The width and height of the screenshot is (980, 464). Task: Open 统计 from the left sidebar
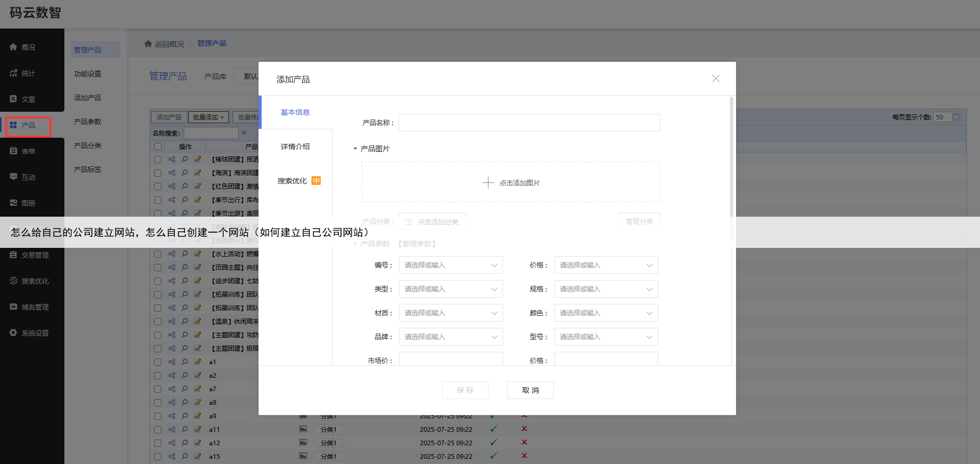[x=29, y=73]
